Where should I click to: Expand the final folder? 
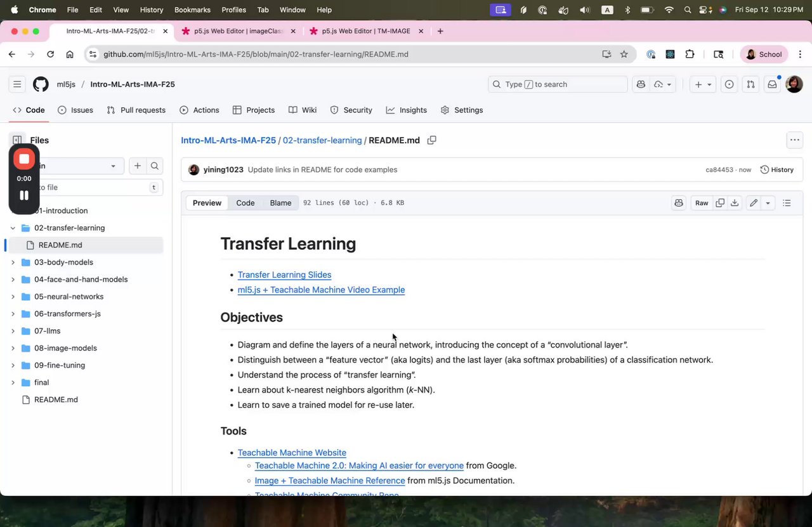click(x=13, y=382)
